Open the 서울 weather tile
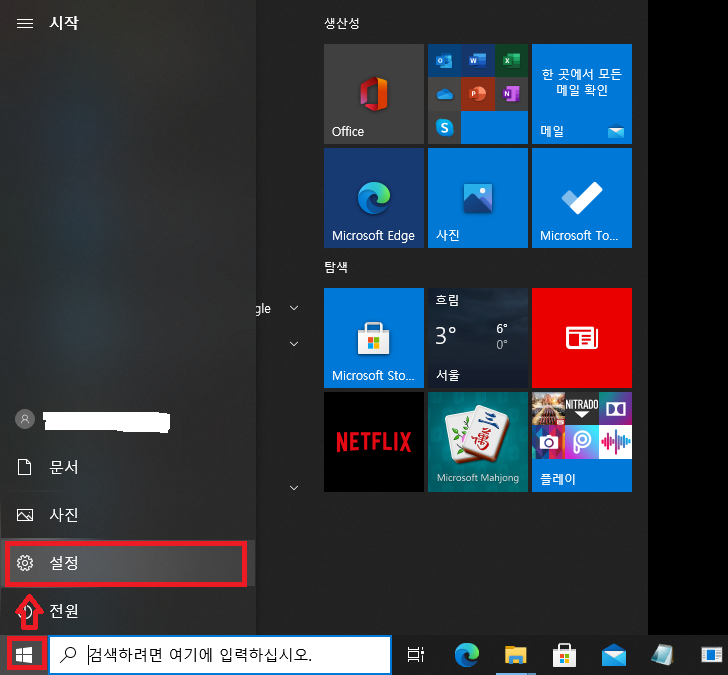 click(x=478, y=338)
